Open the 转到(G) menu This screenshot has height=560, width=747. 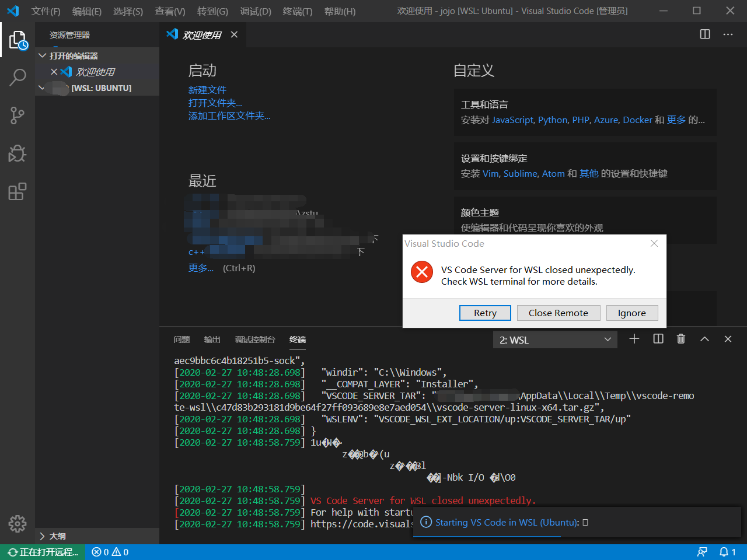pos(212,11)
